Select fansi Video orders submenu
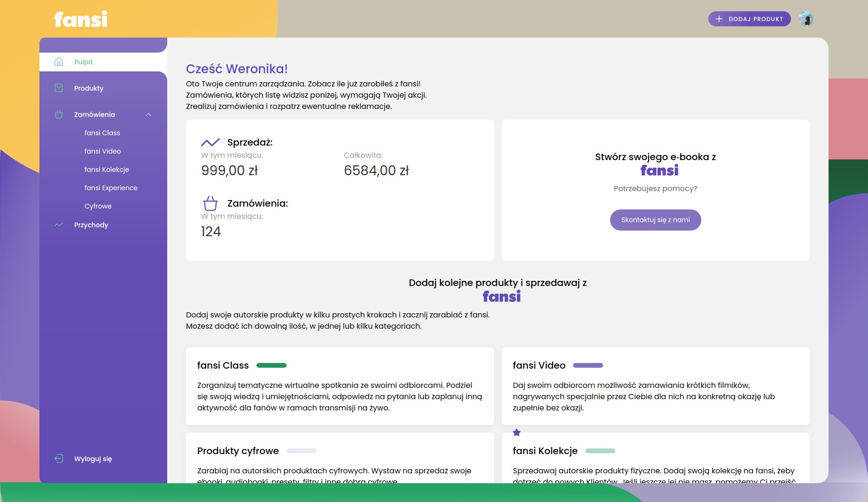The width and height of the screenshot is (868, 502). coord(103,151)
